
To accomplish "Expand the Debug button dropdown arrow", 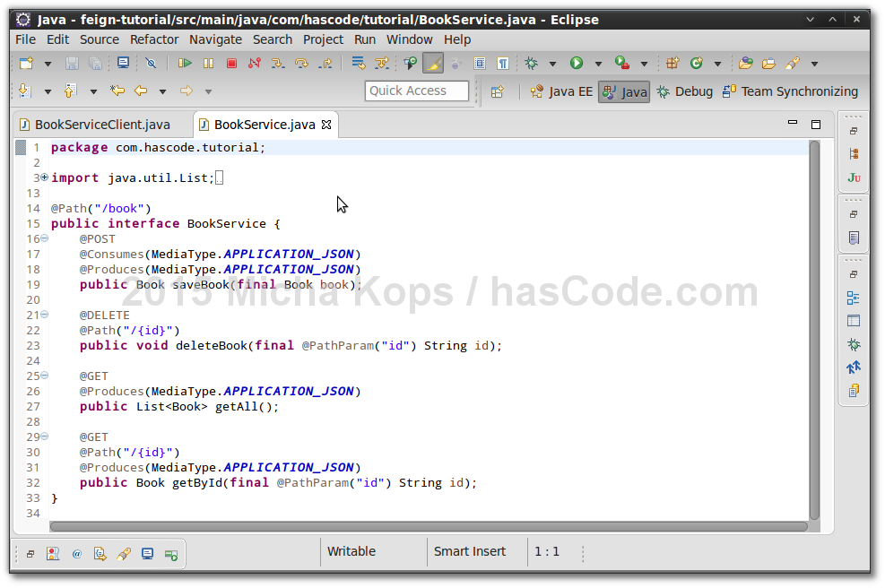I will (552, 64).
